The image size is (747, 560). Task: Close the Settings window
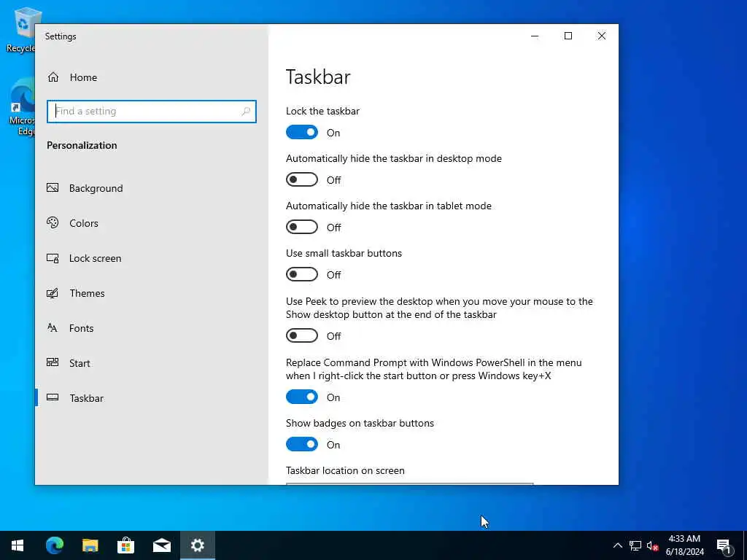602,36
